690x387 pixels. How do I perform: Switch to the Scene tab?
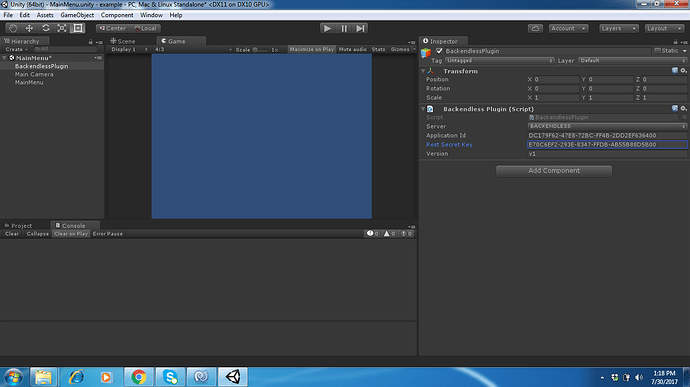point(123,41)
